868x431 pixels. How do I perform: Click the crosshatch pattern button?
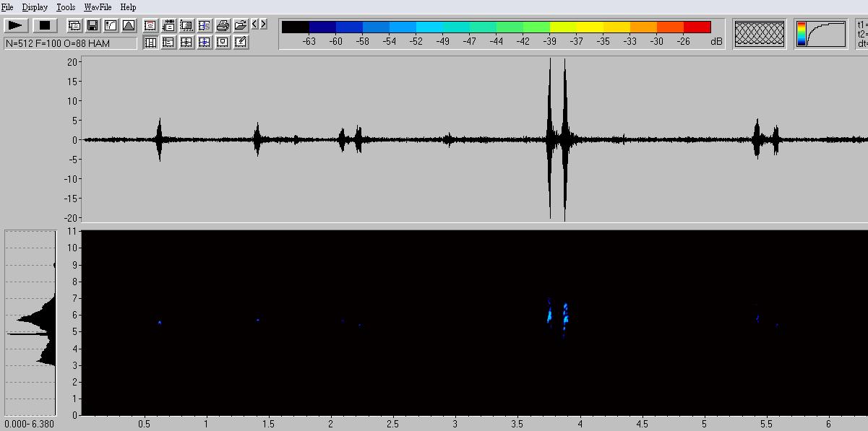[759, 34]
